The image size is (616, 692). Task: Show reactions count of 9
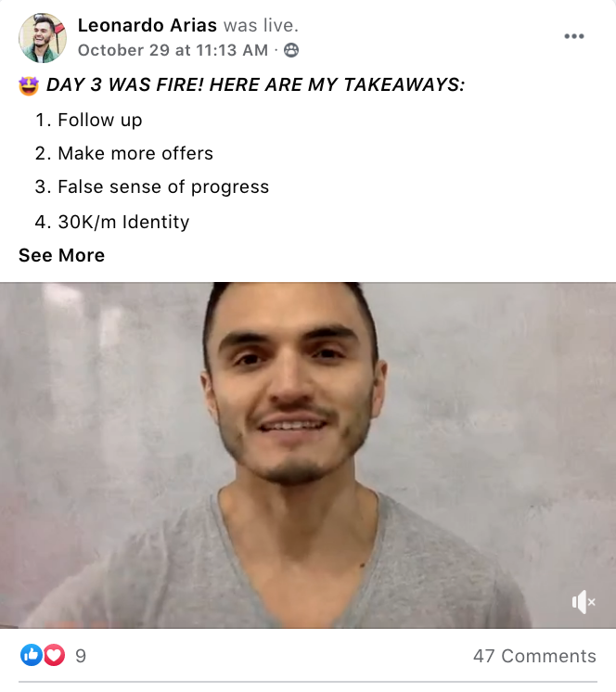[81, 656]
